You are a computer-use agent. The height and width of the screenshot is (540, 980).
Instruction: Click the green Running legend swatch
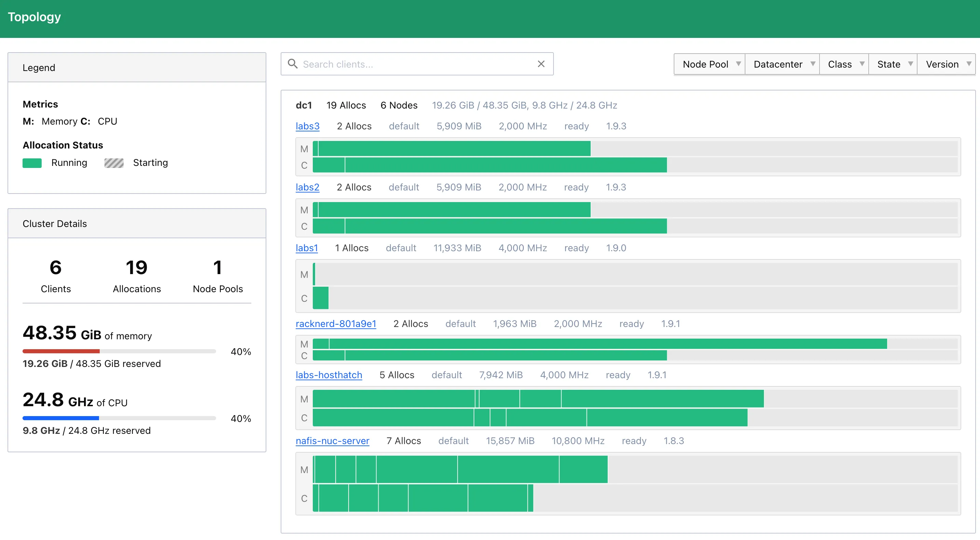click(32, 163)
